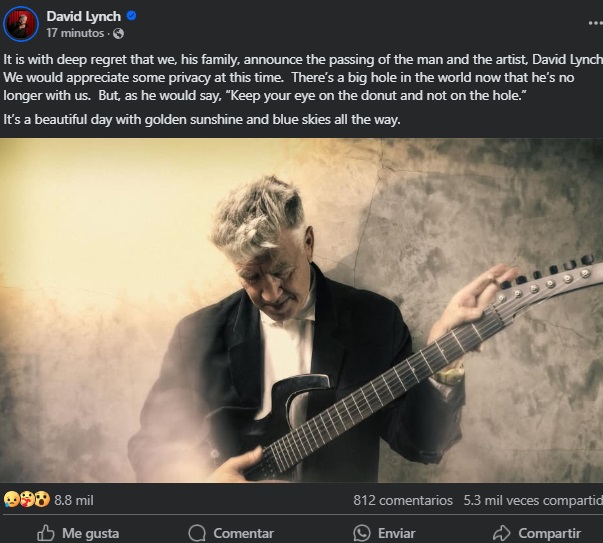603x543 pixels.
Task: Send the post via the WhatsApp icon
Action: click(361, 533)
